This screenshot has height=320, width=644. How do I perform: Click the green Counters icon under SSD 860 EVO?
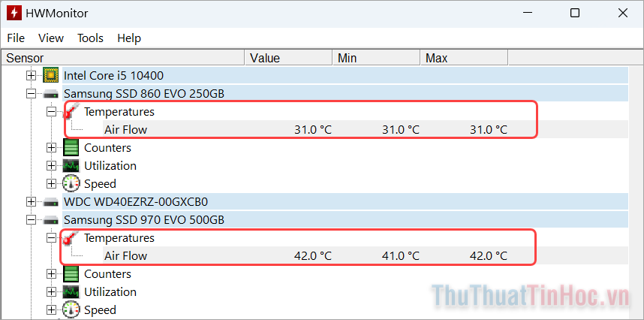[x=71, y=148]
